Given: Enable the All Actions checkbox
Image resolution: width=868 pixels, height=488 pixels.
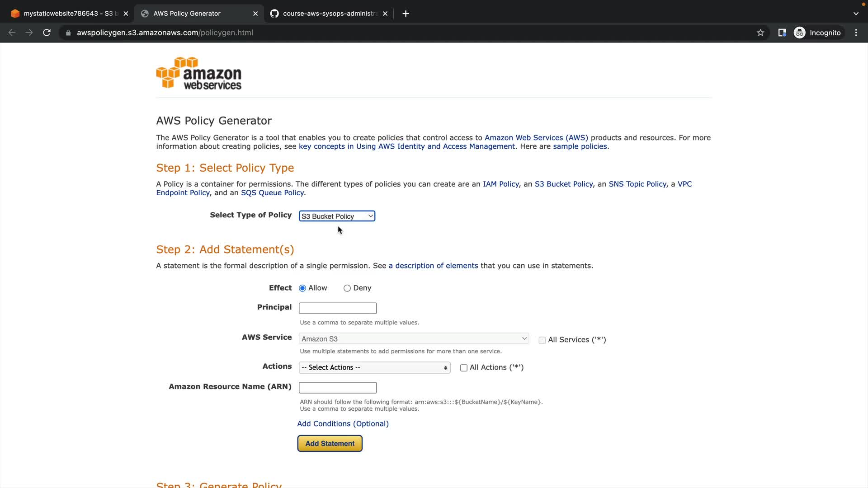Looking at the screenshot, I should click(x=463, y=368).
